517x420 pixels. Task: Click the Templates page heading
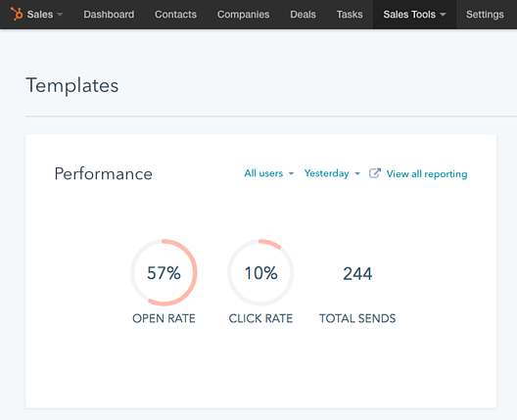(72, 86)
